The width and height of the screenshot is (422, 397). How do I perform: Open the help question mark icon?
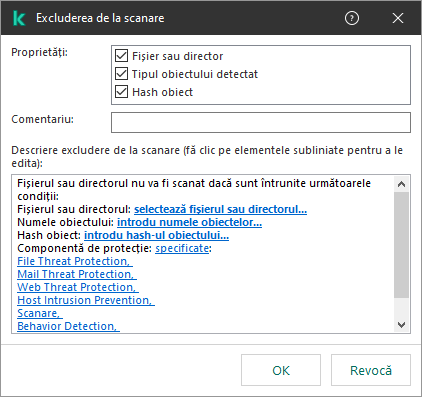[352, 18]
